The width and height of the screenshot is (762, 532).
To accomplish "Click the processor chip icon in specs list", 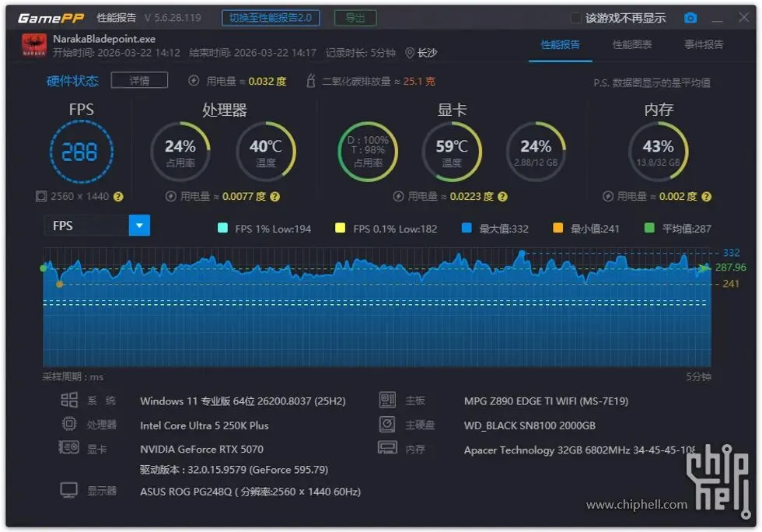I will click(69, 424).
